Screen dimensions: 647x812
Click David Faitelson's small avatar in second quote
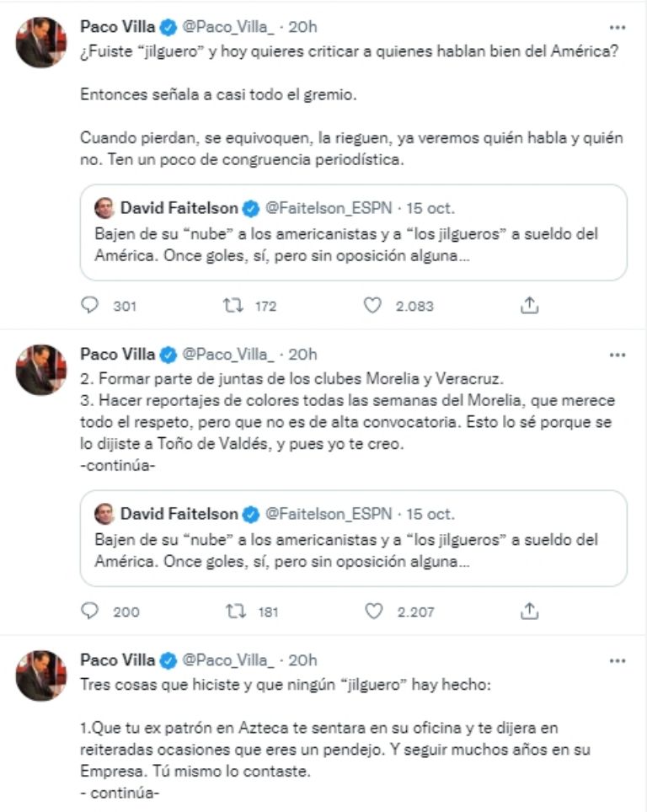[x=104, y=513]
